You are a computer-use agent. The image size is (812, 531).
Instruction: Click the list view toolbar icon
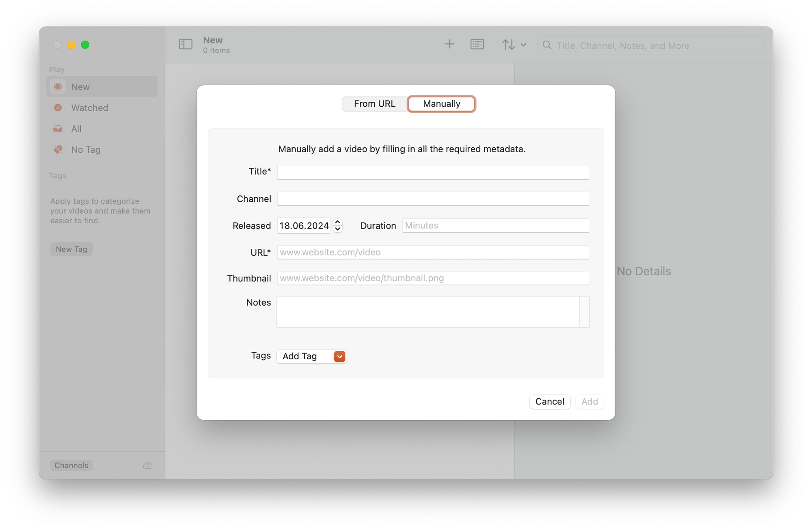tap(477, 44)
